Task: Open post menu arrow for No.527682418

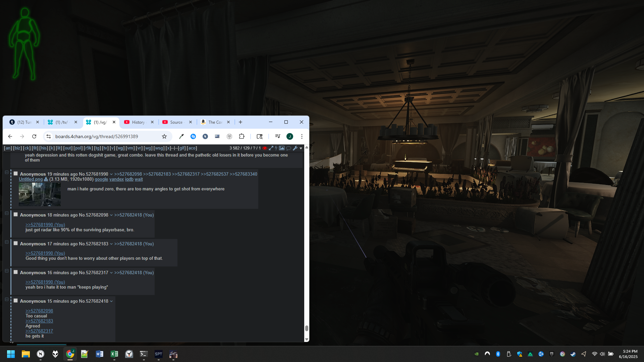Action: pyautogui.click(x=111, y=301)
